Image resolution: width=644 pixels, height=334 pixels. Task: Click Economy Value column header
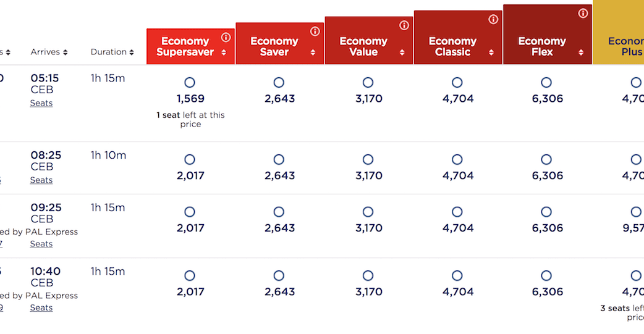363,46
